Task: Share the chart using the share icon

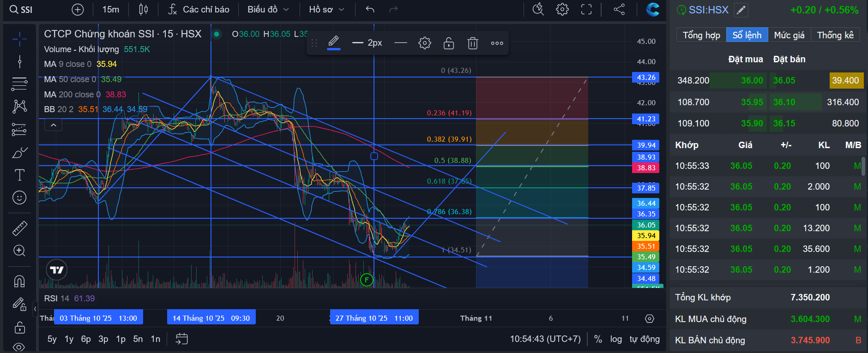Action: 619,9
